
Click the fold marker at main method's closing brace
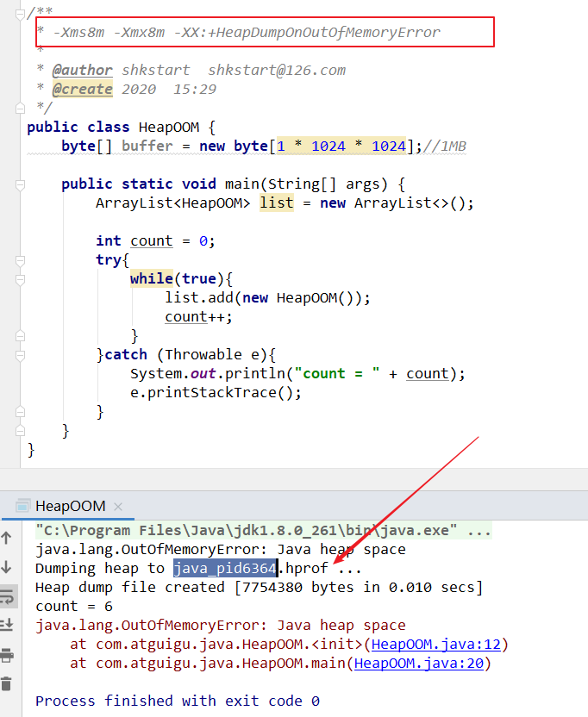20,431
